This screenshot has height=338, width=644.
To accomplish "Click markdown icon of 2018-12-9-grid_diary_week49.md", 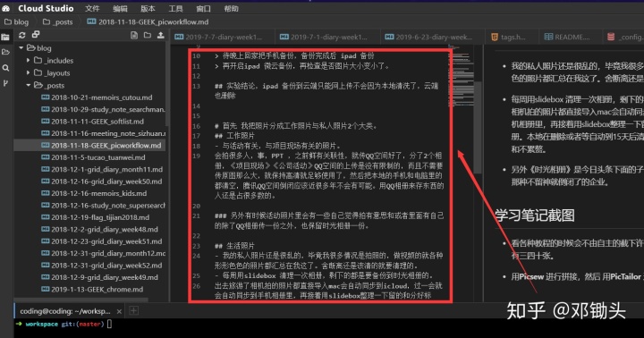I will coord(46,277).
